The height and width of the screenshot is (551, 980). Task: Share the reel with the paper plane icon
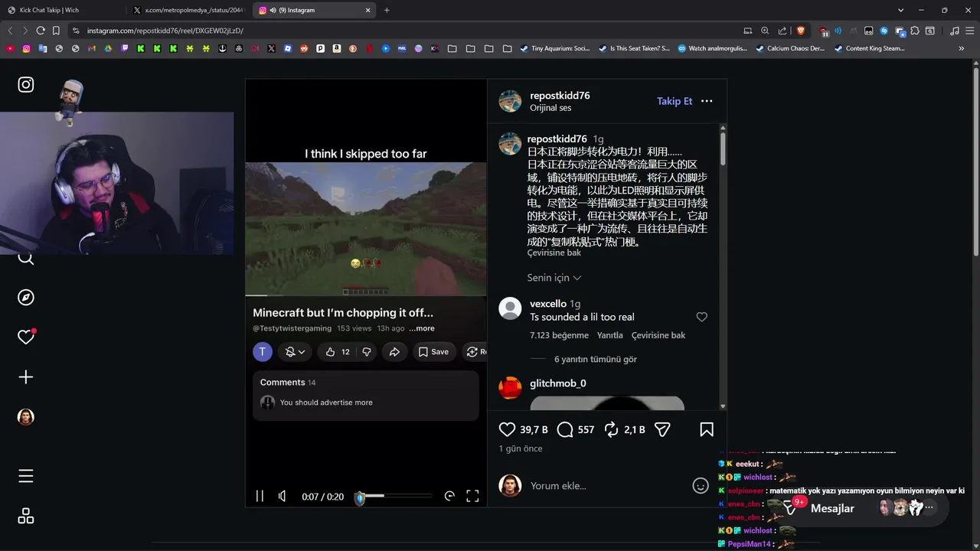coord(662,429)
